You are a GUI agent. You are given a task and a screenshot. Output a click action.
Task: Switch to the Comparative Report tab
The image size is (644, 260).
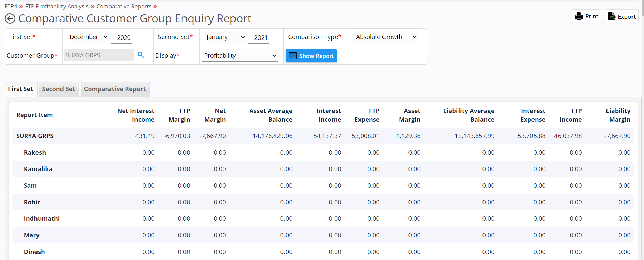click(x=115, y=89)
